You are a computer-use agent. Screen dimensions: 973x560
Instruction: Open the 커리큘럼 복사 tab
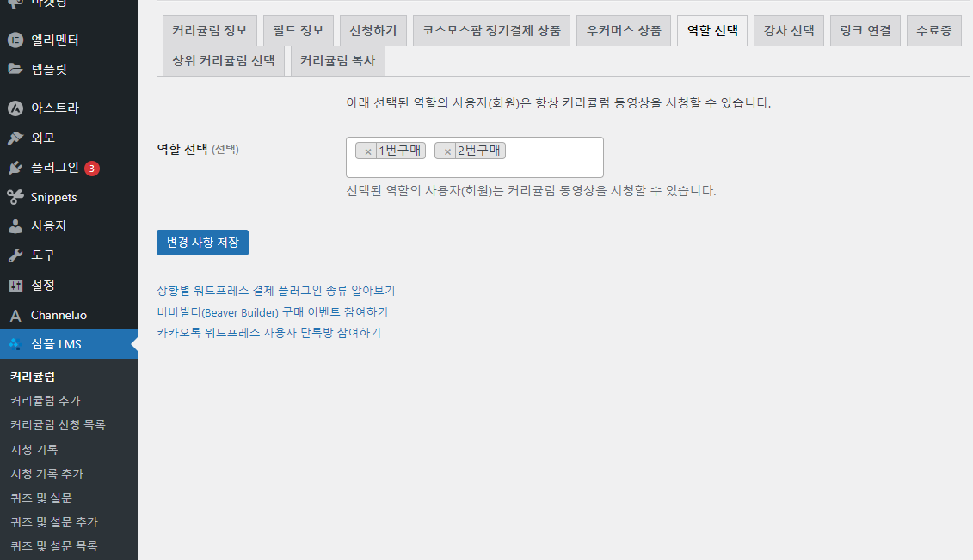click(337, 61)
